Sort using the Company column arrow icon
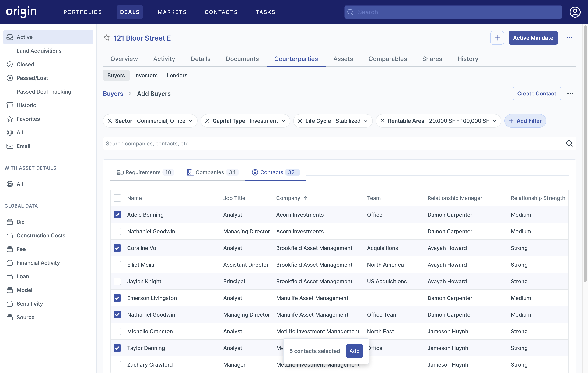 (x=306, y=198)
